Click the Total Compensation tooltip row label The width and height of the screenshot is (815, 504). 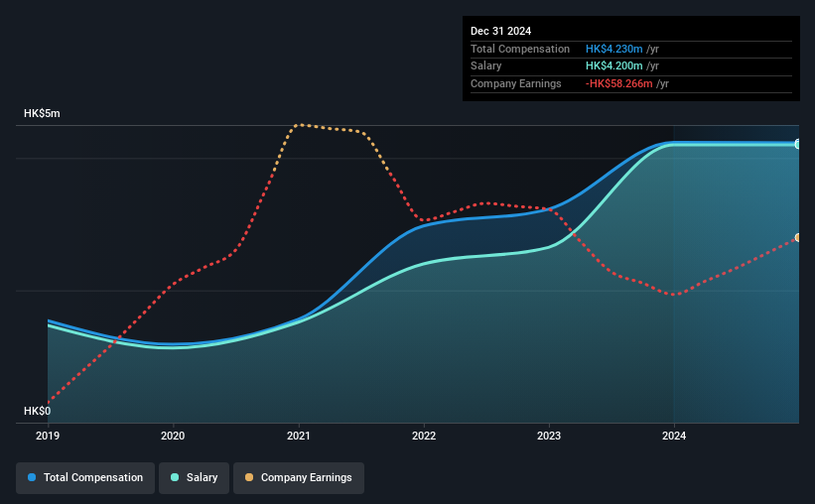pyautogui.click(x=520, y=49)
